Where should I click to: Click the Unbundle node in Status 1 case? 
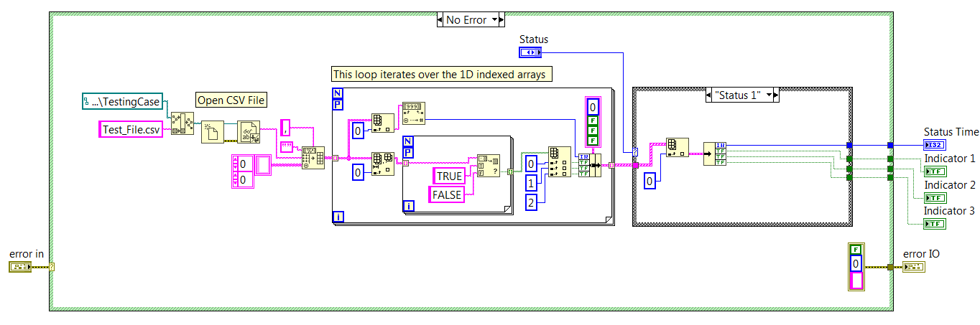coord(715,153)
